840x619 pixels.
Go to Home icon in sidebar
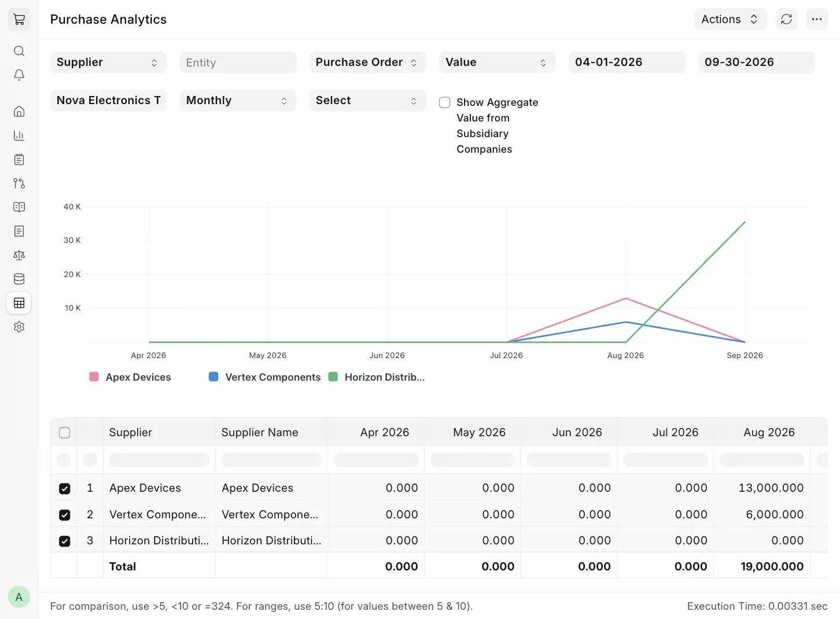coord(19,111)
